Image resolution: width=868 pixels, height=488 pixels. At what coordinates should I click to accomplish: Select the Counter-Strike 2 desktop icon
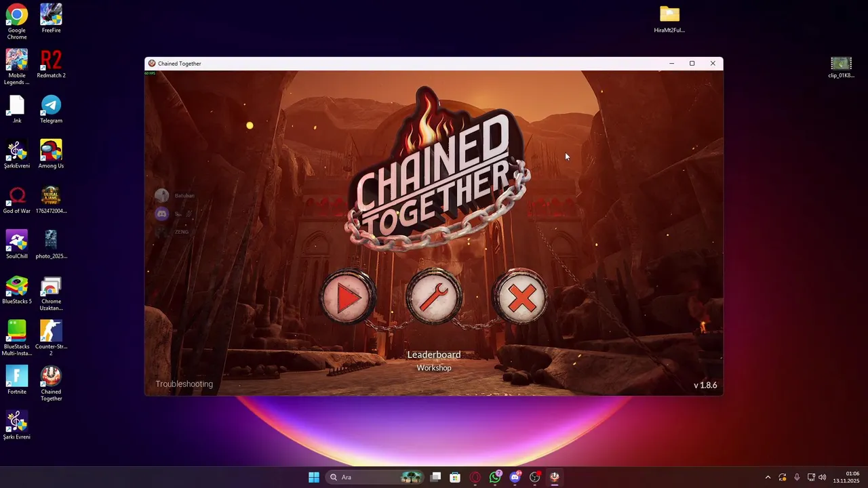pyautogui.click(x=51, y=339)
